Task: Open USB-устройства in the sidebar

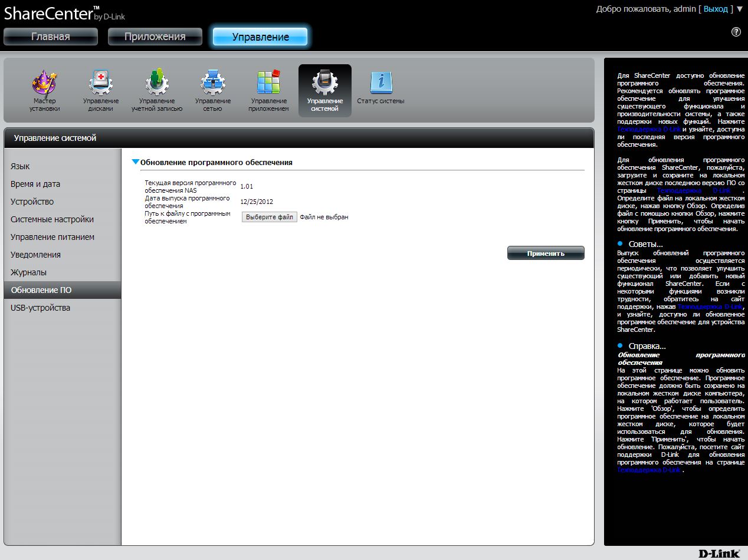Action: [x=62, y=308]
